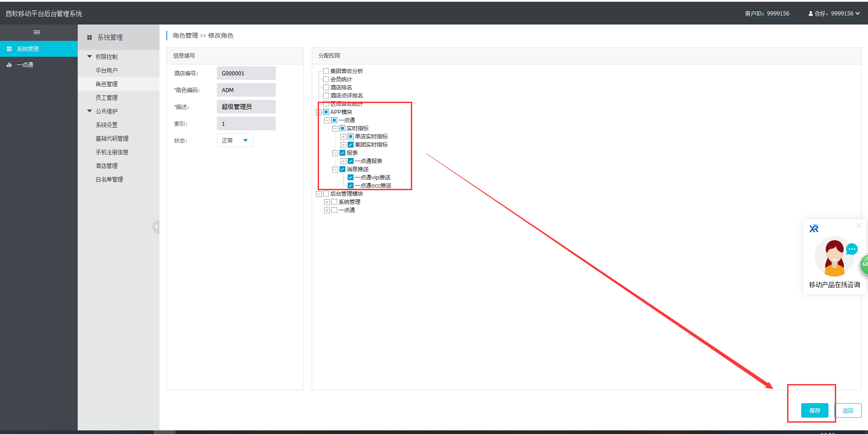The image size is (868, 434).
Task: Expand the 单店实时指标 tree node
Action: coord(343,137)
